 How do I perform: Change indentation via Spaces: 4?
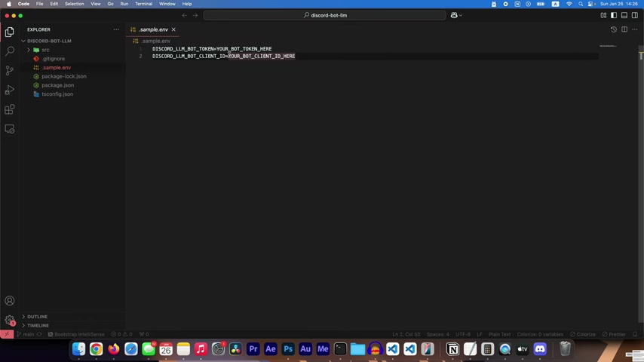point(438,334)
